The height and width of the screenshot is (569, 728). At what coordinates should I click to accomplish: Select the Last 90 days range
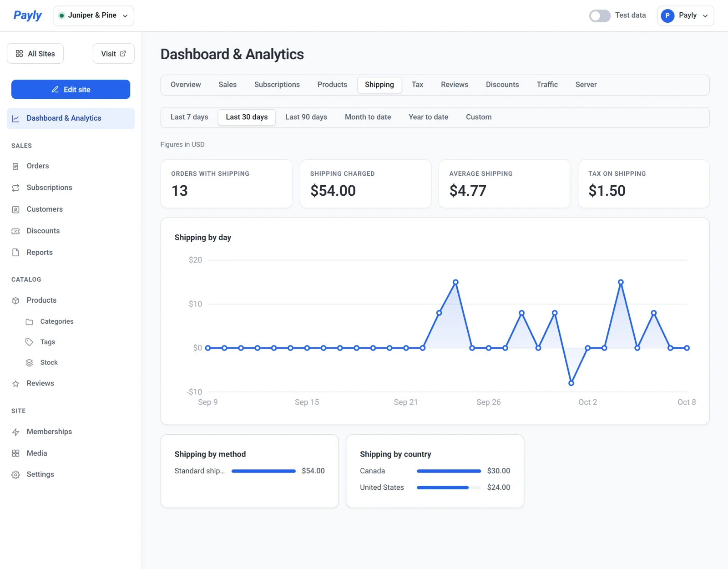[306, 117]
